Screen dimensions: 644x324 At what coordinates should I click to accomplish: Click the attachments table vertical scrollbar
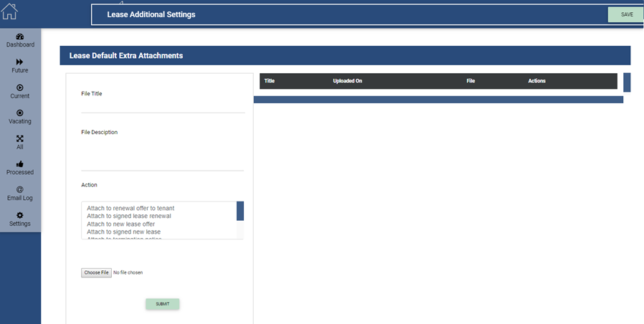click(x=627, y=82)
